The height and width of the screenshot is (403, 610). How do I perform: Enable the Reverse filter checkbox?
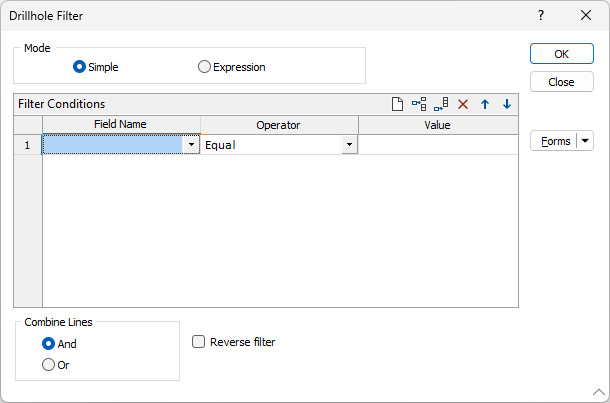point(198,342)
